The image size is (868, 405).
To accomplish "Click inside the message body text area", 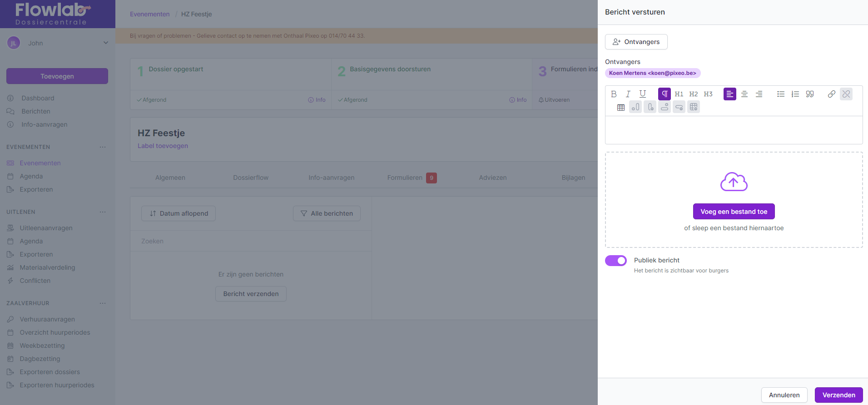I will pos(734,130).
